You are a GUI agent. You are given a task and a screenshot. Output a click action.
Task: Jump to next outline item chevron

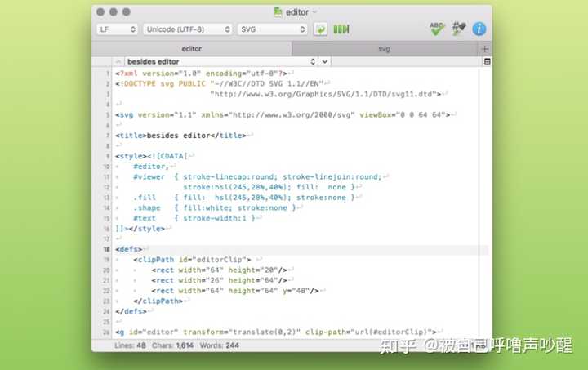[x=325, y=61]
